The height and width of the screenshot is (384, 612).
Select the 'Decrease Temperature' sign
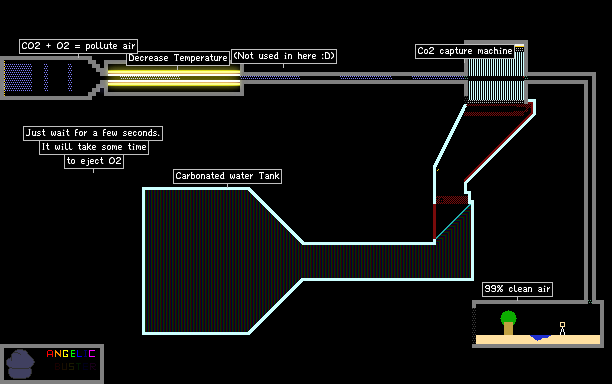(x=178, y=58)
